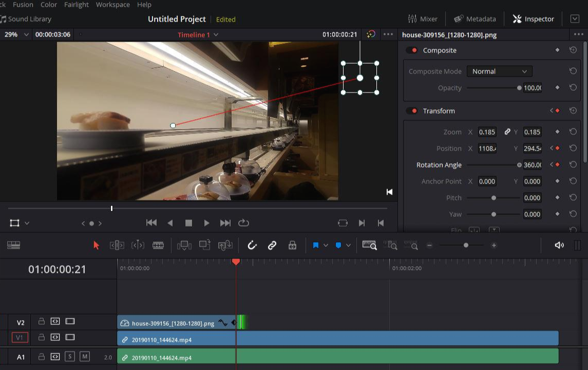Toggle the Inspector panel

tap(533, 19)
